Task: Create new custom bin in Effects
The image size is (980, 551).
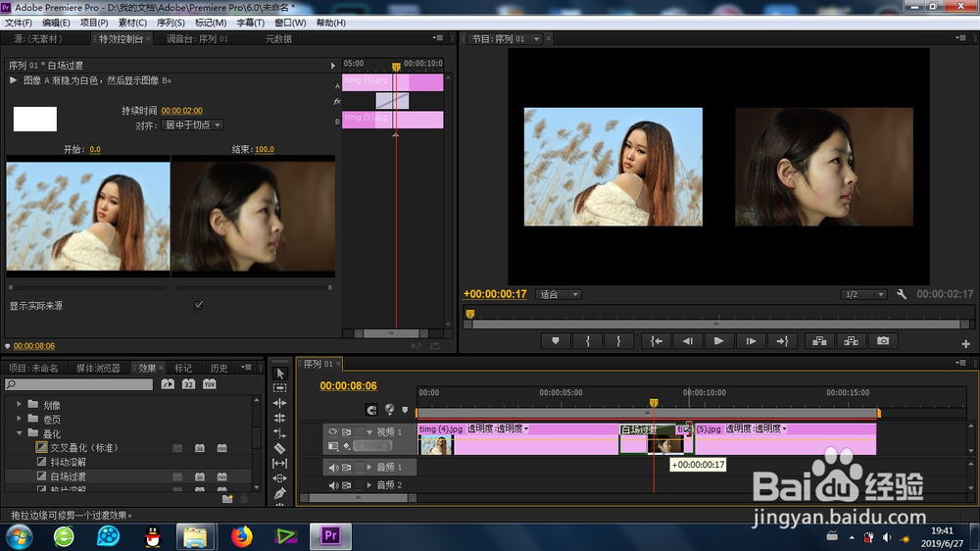Action: pos(227,499)
